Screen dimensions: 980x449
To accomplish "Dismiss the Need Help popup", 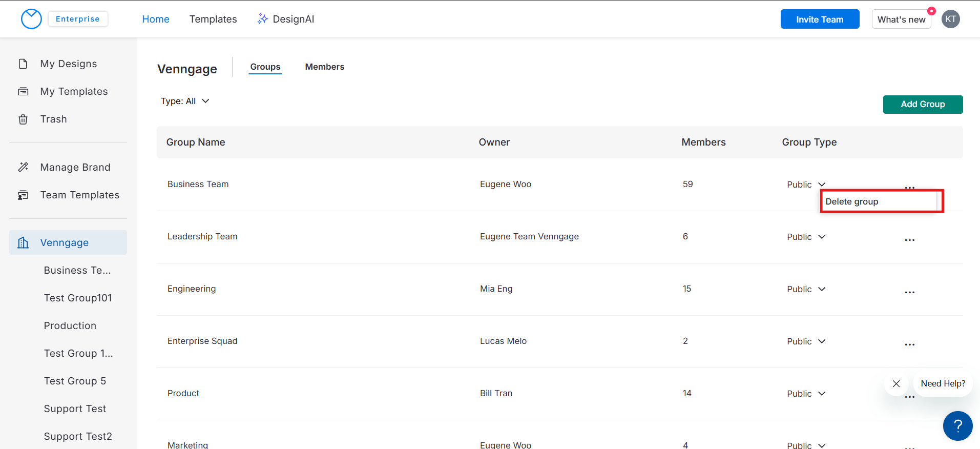I will coord(896,383).
